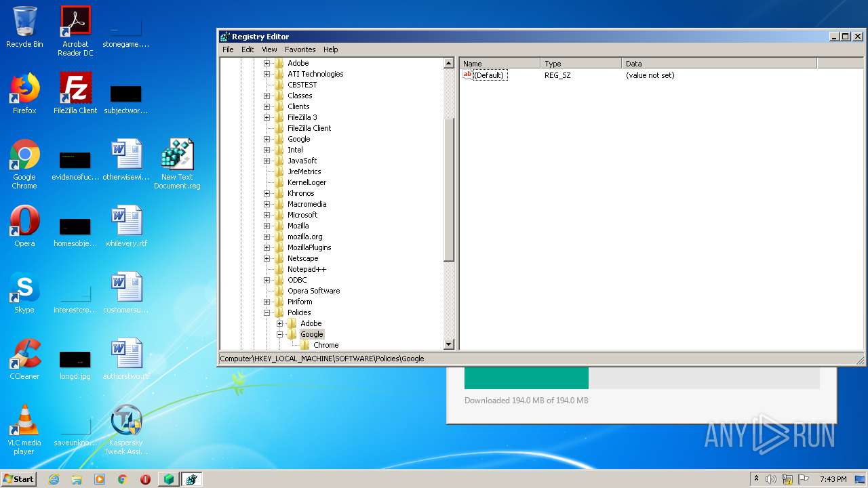The width and height of the screenshot is (868, 488).
Task: Select the customersu document icon
Action: 126,293
